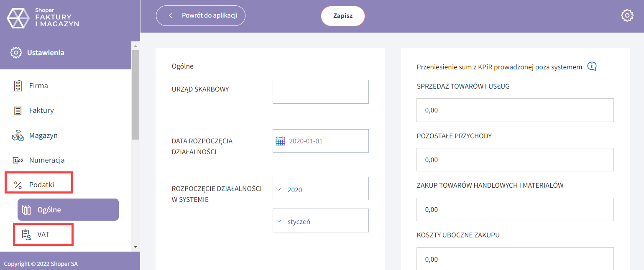Click POZOSTAŁE PRZYCHODY label
This screenshot has width=644, height=270.
(x=454, y=136)
